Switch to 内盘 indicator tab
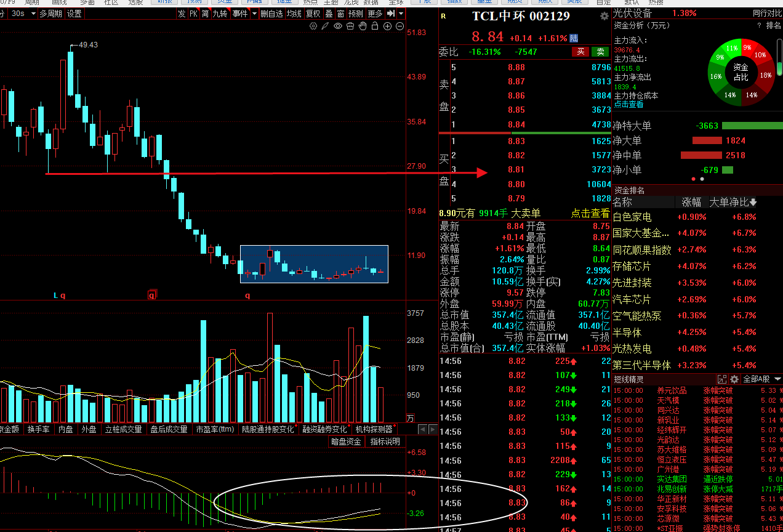Viewport: 783px width, 532px height. tap(66, 429)
